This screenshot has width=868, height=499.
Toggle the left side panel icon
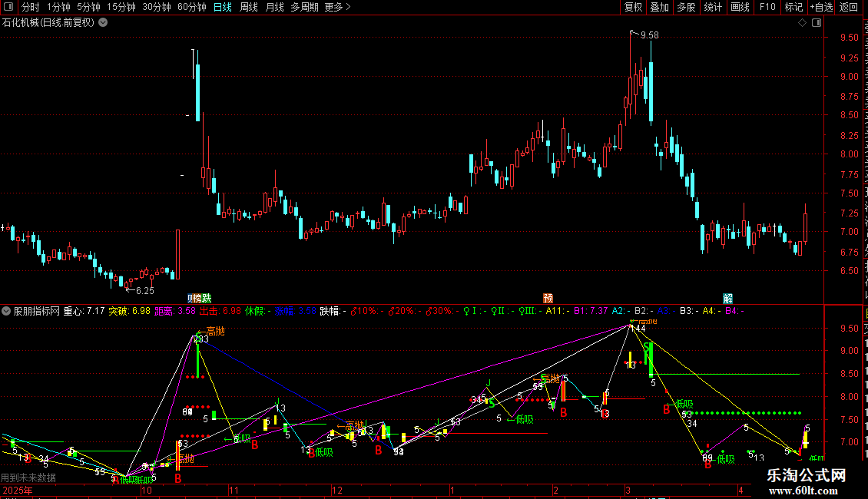click(x=8, y=7)
